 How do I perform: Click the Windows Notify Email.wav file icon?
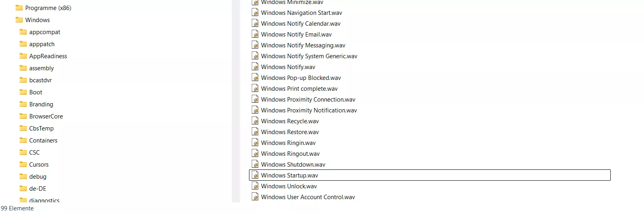tap(255, 34)
